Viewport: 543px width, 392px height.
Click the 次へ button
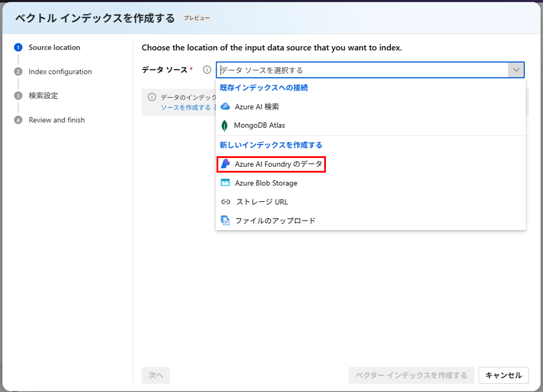click(156, 376)
